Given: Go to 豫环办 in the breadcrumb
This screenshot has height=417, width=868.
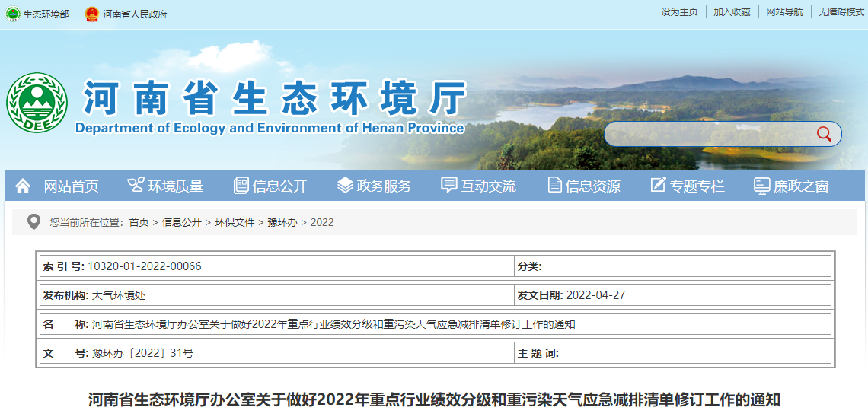Looking at the screenshot, I should click(x=282, y=222).
